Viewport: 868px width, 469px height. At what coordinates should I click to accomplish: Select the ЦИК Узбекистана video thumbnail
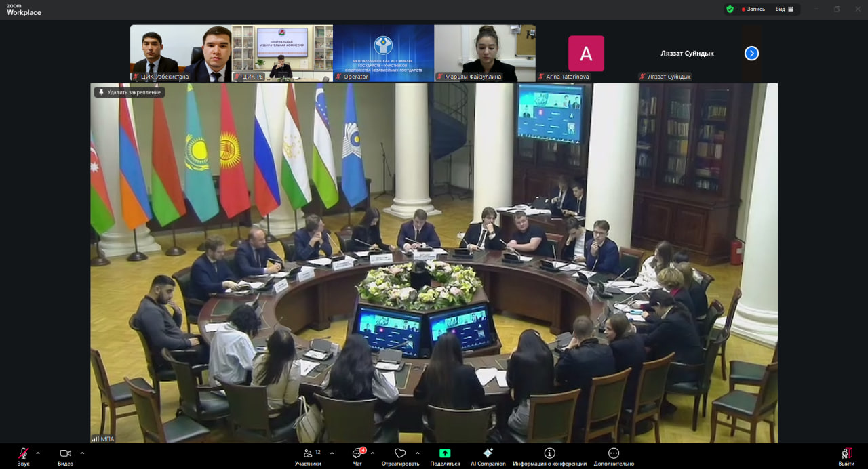tap(180, 53)
